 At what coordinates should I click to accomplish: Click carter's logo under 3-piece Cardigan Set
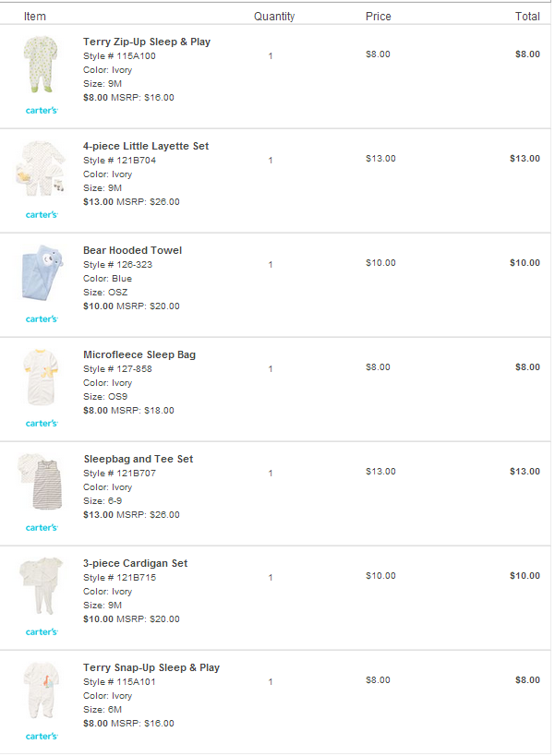[x=42, y=632]
